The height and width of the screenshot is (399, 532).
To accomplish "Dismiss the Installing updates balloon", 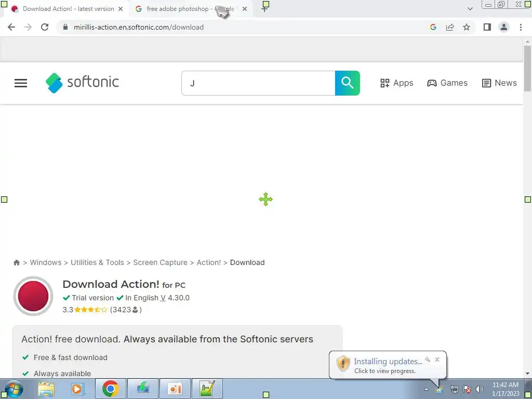I will (x=437, y=360).
